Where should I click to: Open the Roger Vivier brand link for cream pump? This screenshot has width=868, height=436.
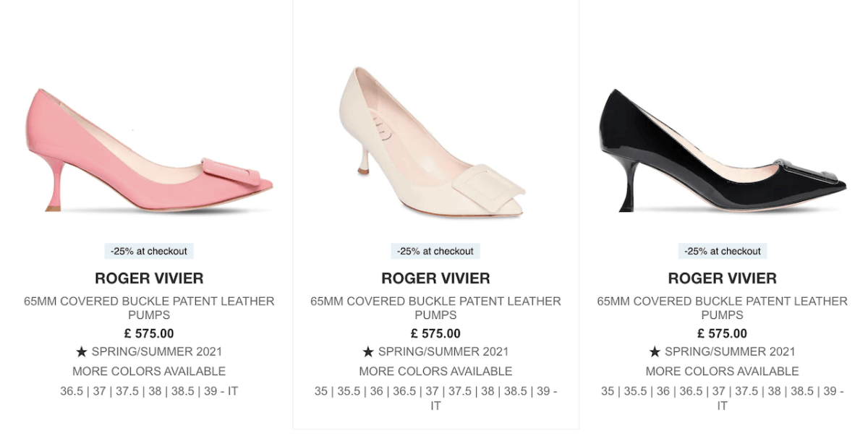(435, 278)
